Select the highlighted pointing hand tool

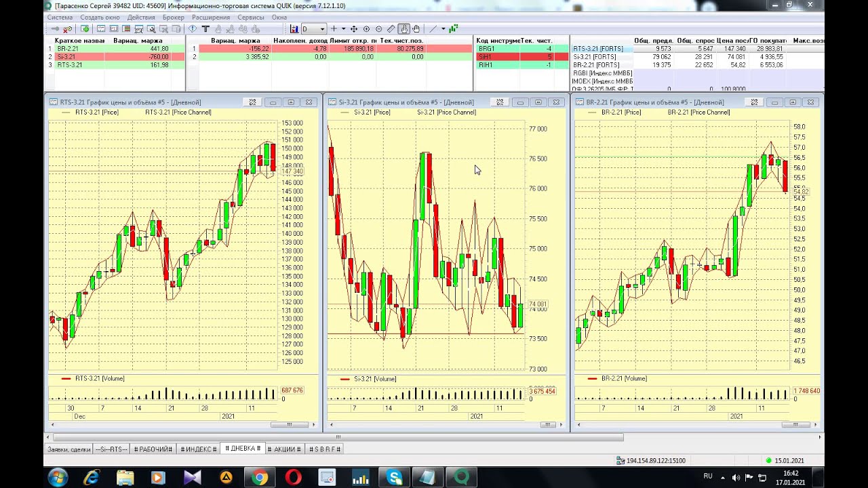404,29
